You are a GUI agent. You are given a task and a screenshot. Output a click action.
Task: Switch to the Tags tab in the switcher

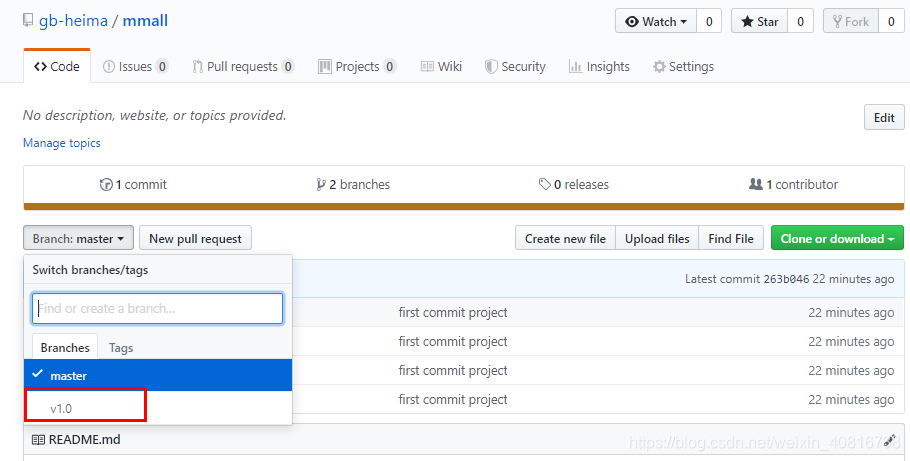tap(121, 347)
